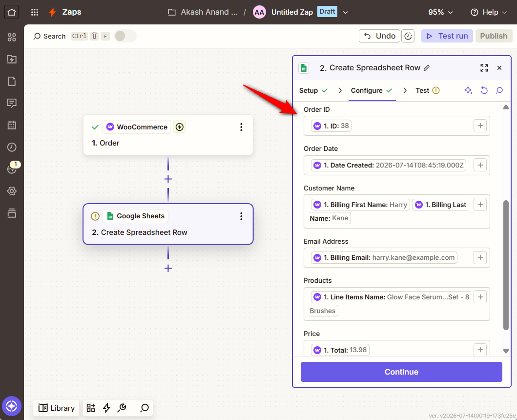Open version history clock icon beside Undo
Screen dimensions: 517x420
(x=408, y=36)
